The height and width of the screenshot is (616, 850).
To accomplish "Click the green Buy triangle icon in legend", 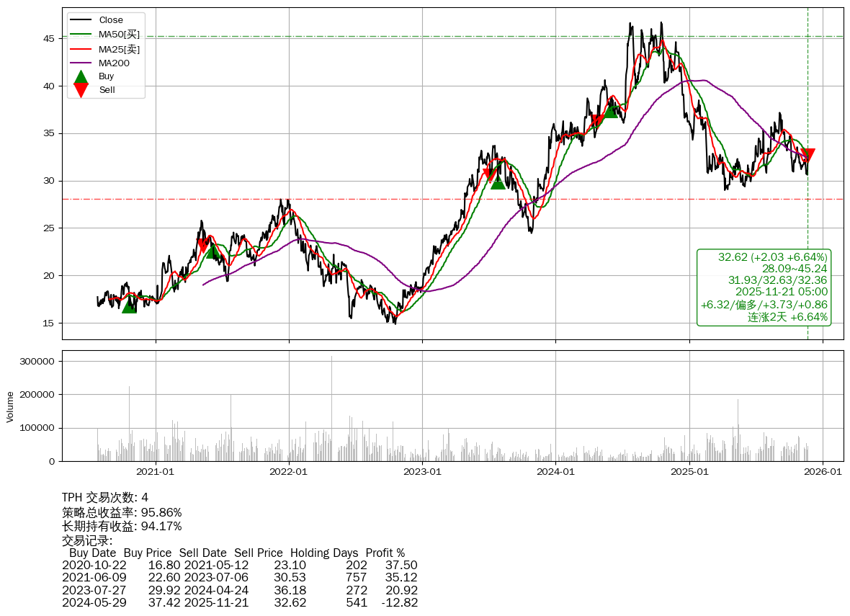I will point(81,76).
